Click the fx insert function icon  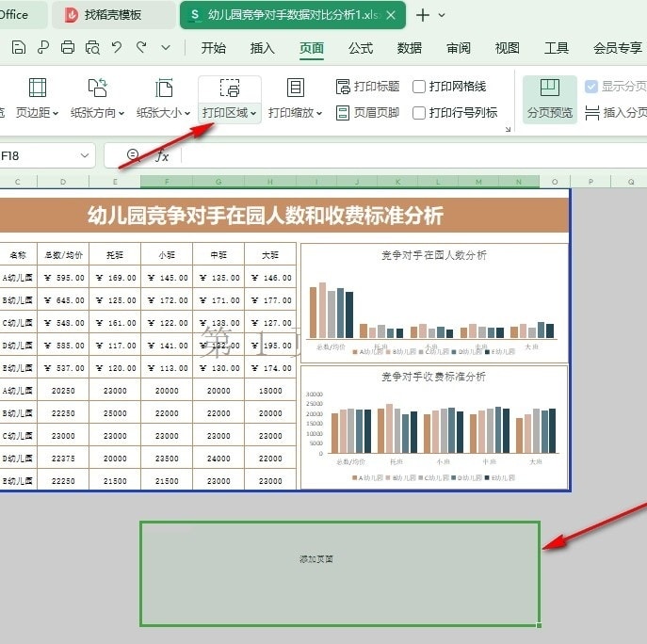[162, 156]
